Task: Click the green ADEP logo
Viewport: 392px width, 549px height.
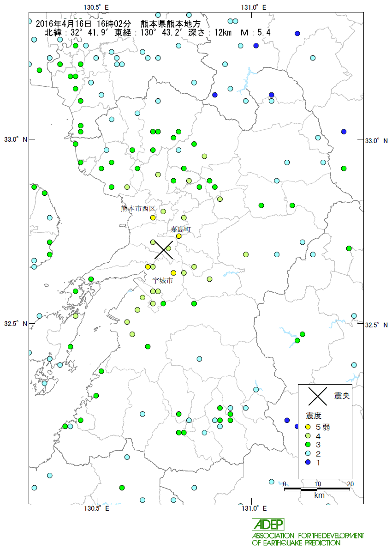Action: (268, 524)
